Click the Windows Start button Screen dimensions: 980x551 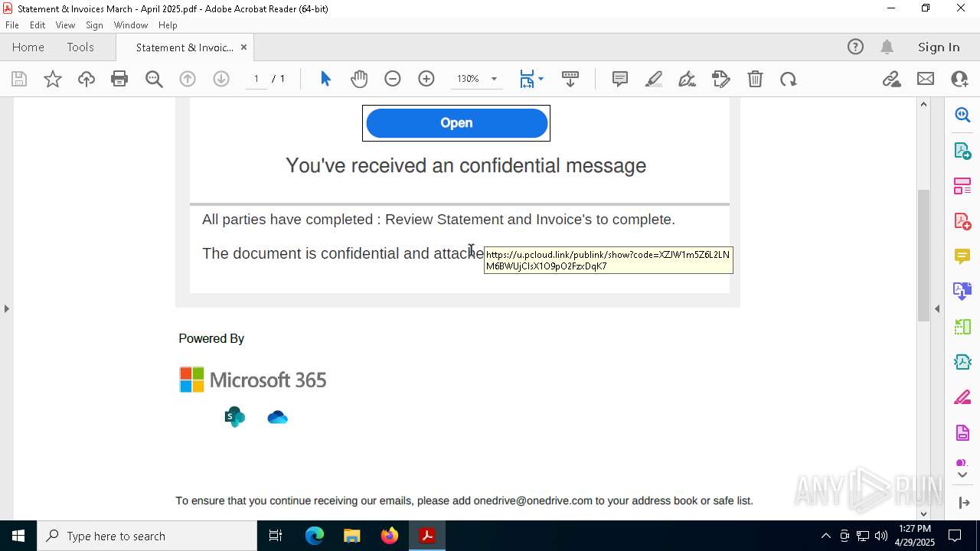[x=18, y=536]
